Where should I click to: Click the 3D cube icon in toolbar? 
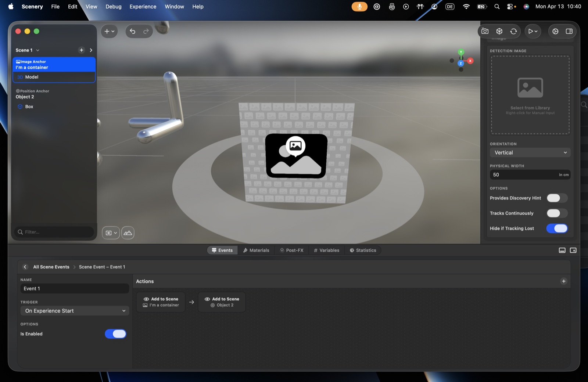click(499, 31)
